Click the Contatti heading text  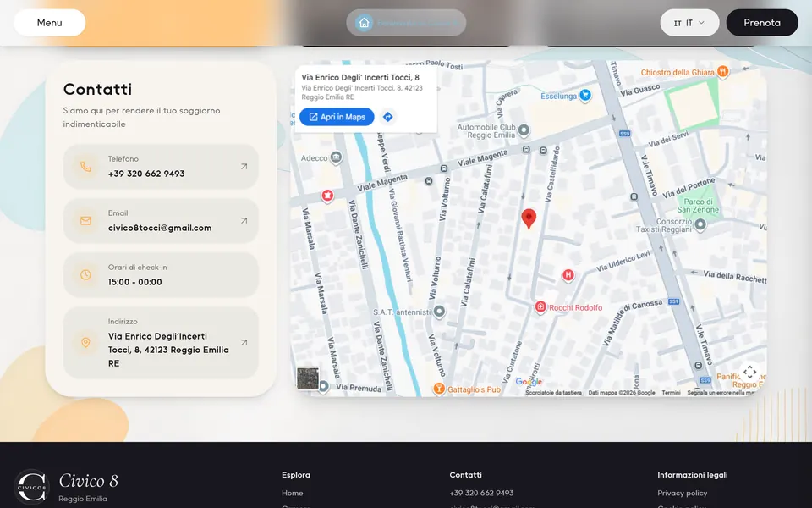[x=97, y=89]
